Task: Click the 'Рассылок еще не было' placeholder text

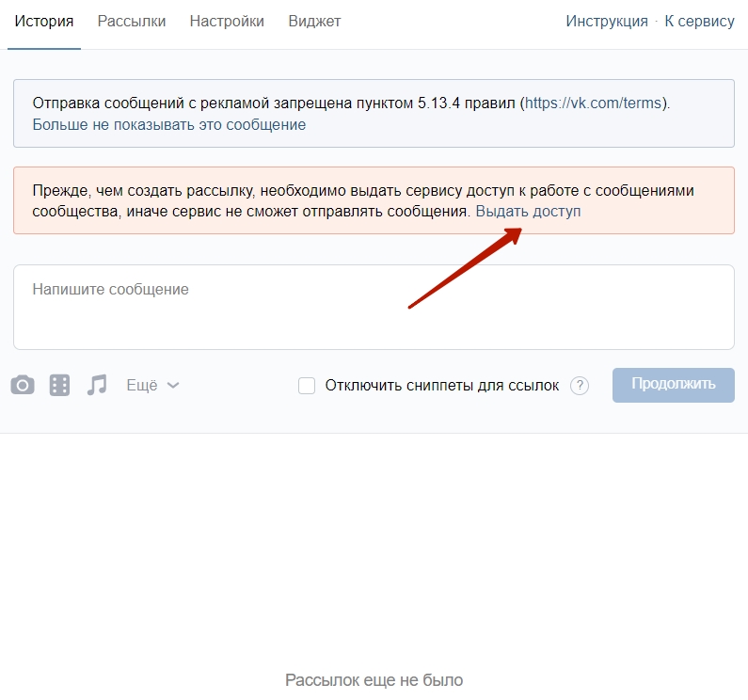Action: click(x=374, y=680)
